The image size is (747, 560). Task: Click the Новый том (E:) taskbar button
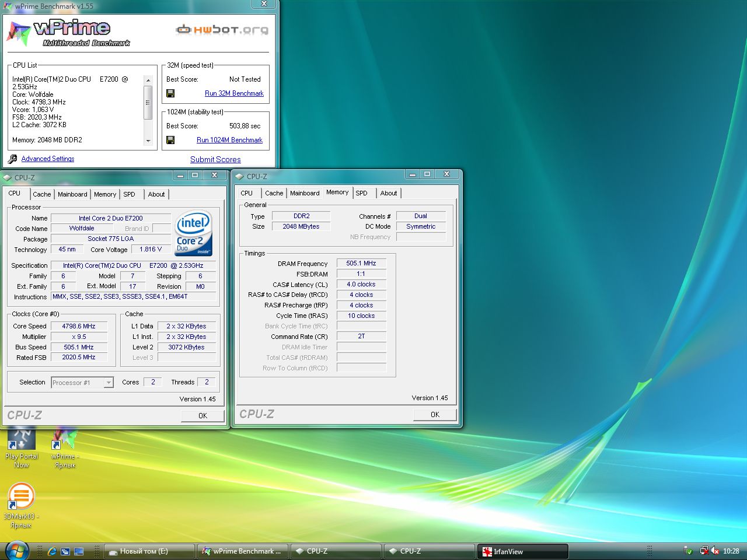click(149, 551)
